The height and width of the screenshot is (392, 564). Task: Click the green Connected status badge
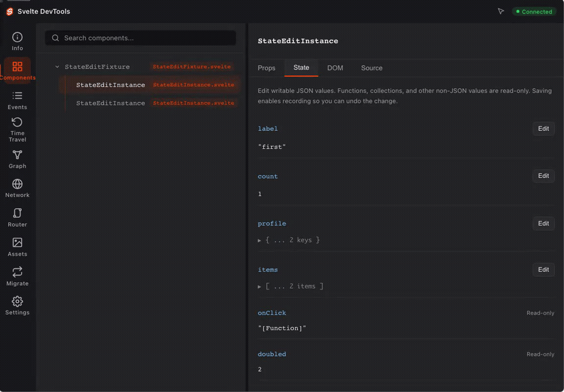coord(534,12)
